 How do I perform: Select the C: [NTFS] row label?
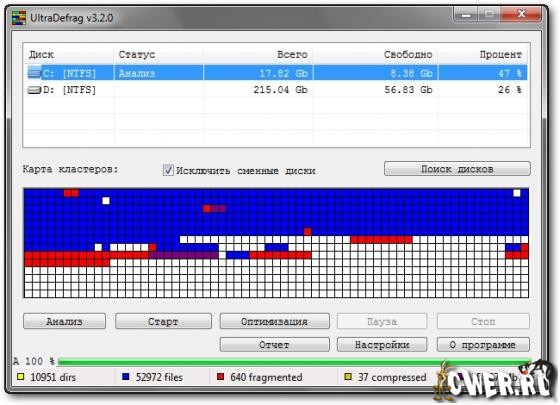click(70, 74)
